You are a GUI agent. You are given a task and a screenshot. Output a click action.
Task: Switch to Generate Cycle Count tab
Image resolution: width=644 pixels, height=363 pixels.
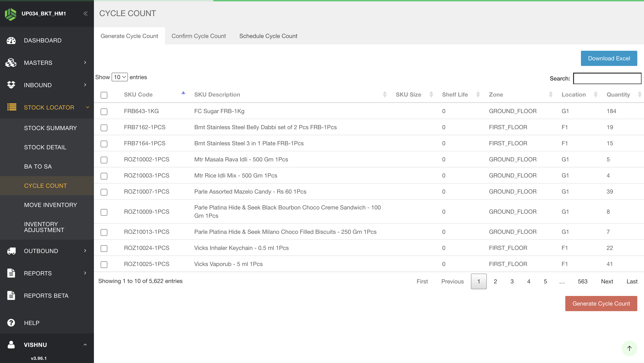click(129, 36)
